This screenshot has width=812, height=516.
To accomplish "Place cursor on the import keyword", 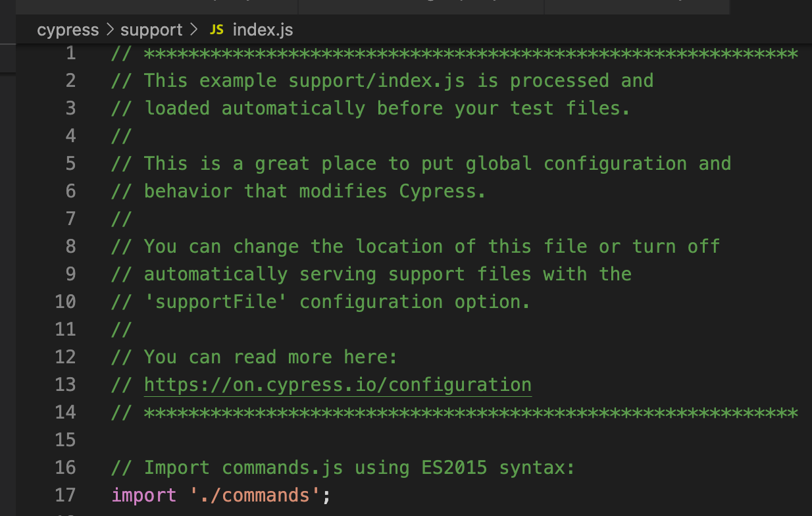I will [x=143, y=495].
